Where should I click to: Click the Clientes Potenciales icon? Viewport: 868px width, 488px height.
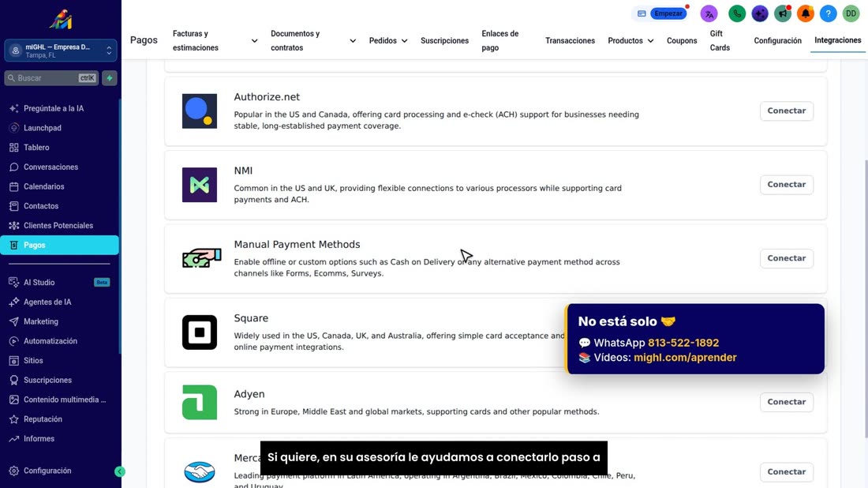click(x=14, y=226)
